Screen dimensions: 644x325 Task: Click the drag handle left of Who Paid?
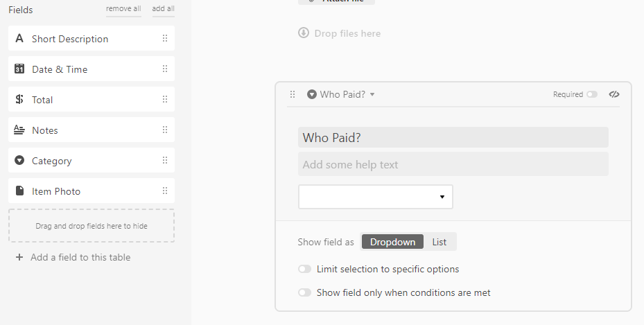293,94
